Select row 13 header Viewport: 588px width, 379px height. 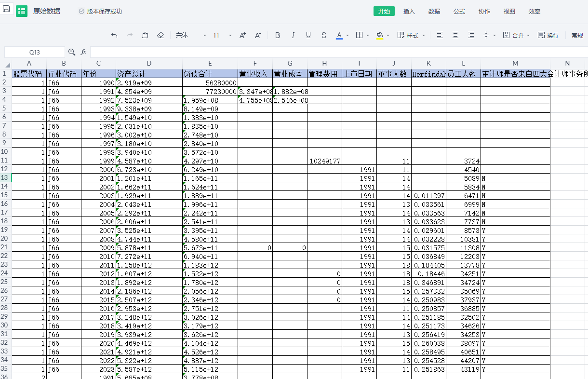[x=6, y=178]
